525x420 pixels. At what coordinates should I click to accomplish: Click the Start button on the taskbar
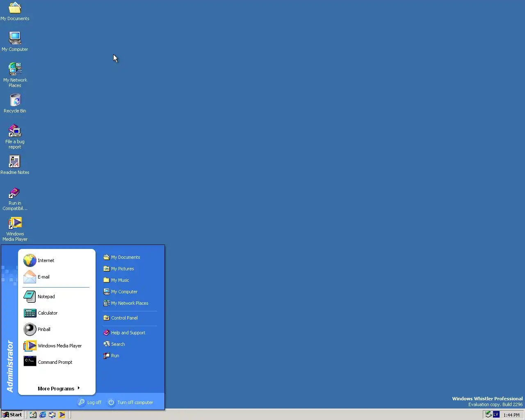click(x=12, y=415)
